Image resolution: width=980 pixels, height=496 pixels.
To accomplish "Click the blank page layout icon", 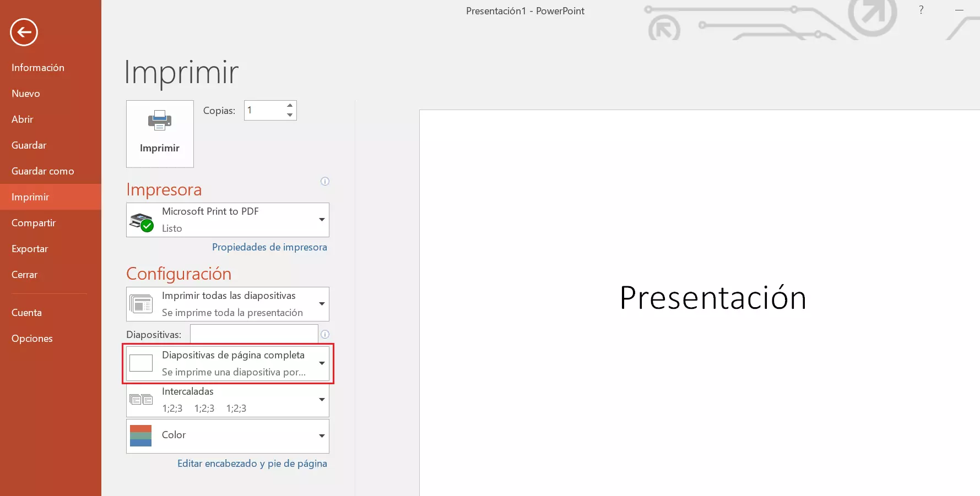I will click(141, 363).
